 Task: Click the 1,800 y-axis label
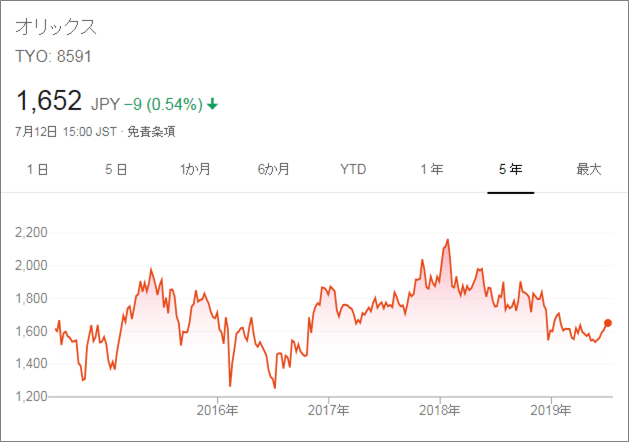(31, 298)
